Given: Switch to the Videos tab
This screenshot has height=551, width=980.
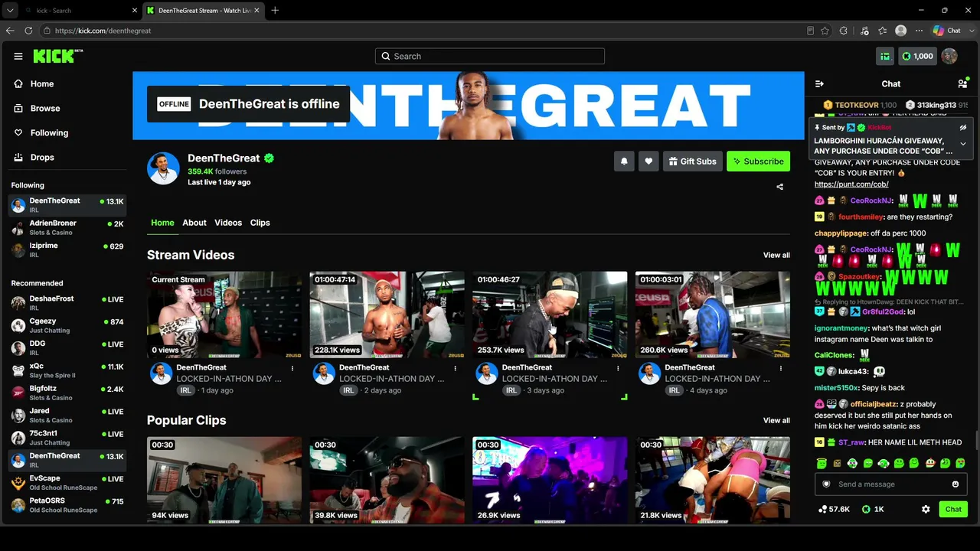Looking at the screenshot, I should (228, 223).
